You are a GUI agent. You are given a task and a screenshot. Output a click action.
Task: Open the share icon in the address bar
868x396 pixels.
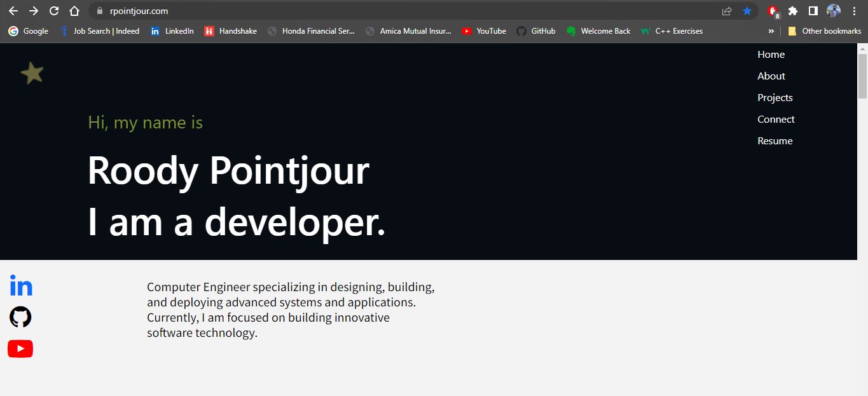(x=726, y=11)
